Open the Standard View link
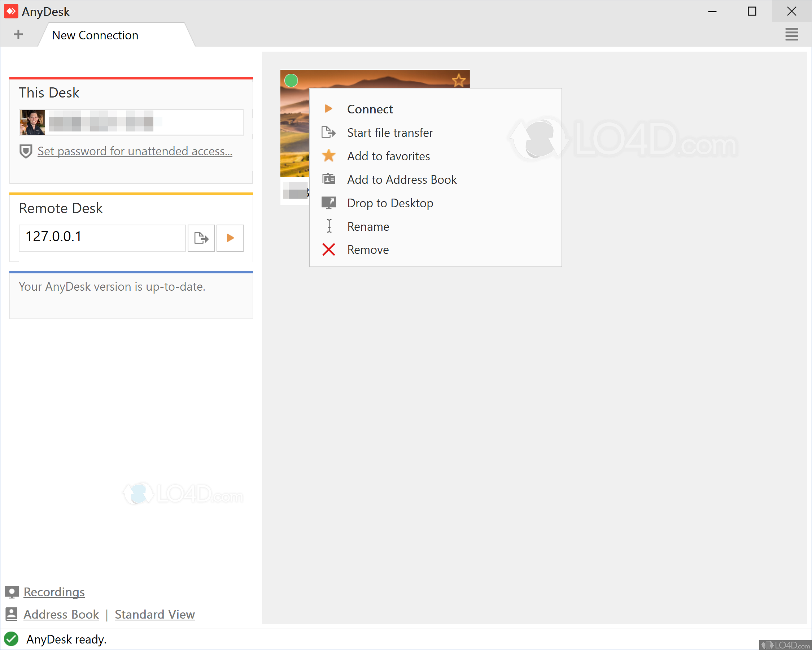The width and height of the screenshot is (812, 650). 154,614
